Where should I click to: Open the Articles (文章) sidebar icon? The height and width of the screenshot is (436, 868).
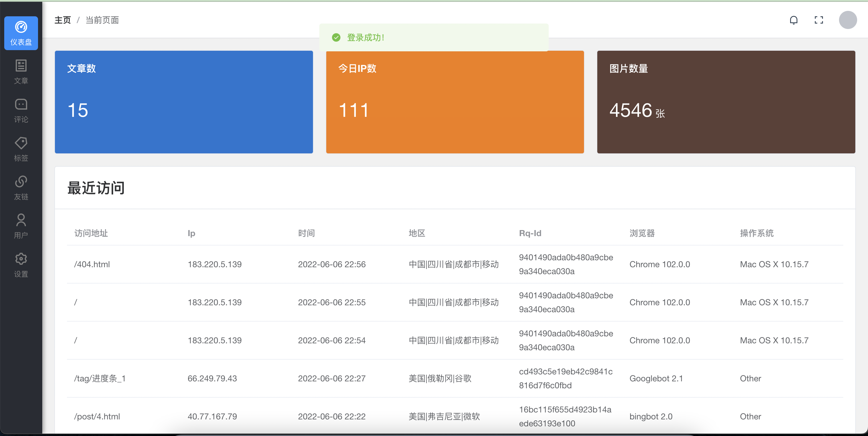pyautogui.click(x=21, y=72)
